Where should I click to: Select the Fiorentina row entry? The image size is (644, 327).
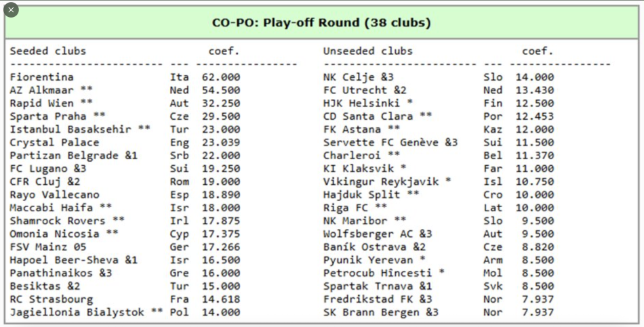coord(41,77)
